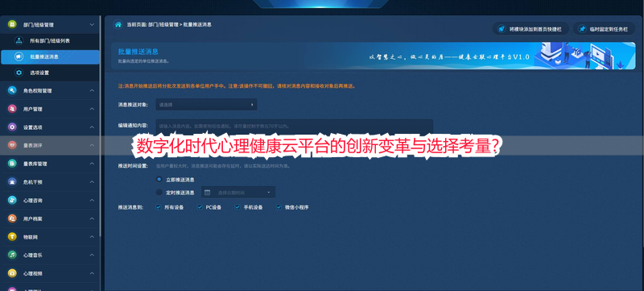Click the org-chart icon beside 所有部门/班级列表
644x291 pixels.
[x=19, y=40]
